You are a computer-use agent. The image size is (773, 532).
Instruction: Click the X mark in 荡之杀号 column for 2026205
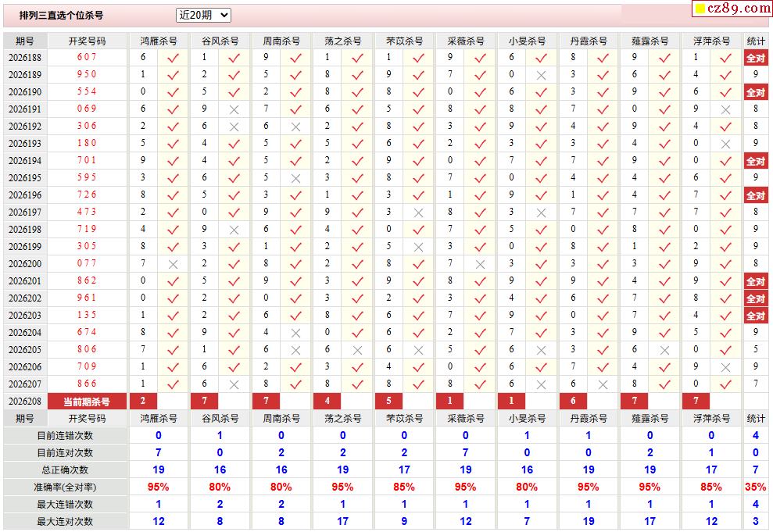click(x=357, y=350)
